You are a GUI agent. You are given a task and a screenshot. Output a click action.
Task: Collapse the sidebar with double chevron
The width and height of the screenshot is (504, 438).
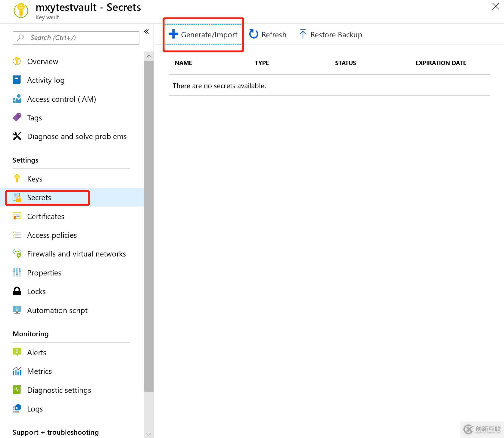(147, 32)
